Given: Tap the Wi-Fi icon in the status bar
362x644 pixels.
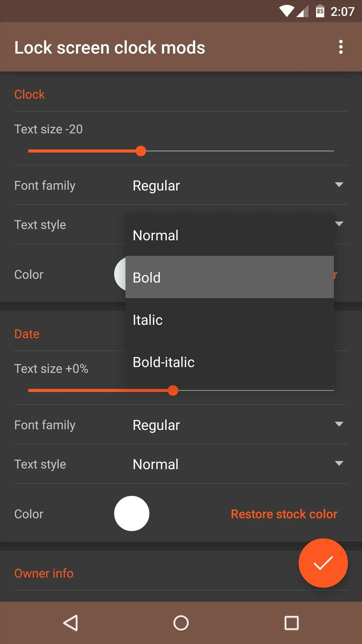Looking at the screenshot, I should pos(287,11).
